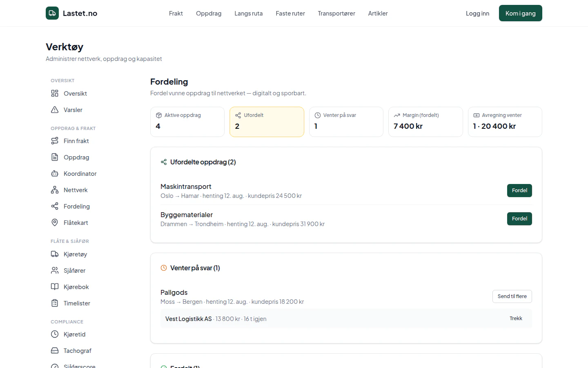Click Send til flere for Pallgods
Image resolution: width=588 pixels, height=368 pixels.
pyautogui.click(x=512, y=296)
